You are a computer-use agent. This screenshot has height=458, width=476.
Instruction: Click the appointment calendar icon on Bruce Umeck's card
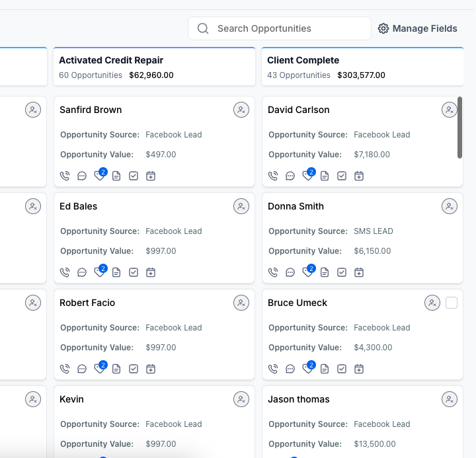tap(359, 369)
